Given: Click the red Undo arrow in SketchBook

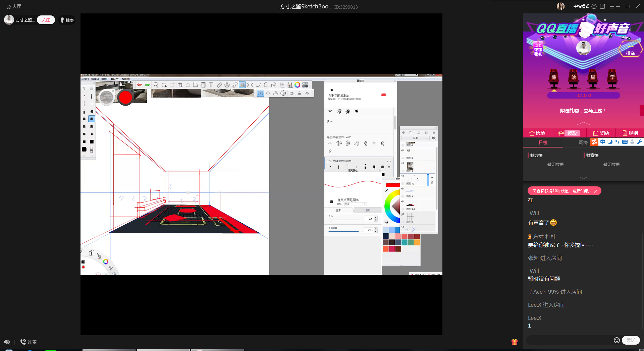Looking at the screenshot, I should (140, 85).
